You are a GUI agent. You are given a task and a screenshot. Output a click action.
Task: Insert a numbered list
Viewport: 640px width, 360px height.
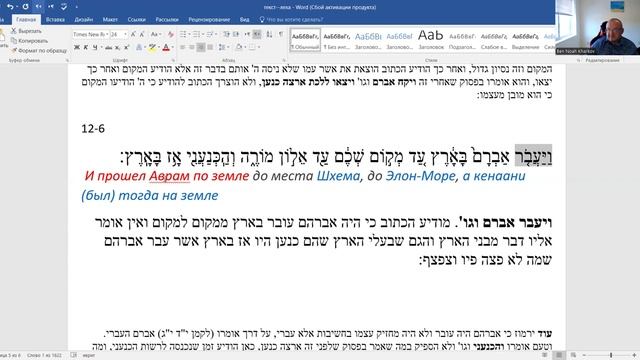pos(196,34)
